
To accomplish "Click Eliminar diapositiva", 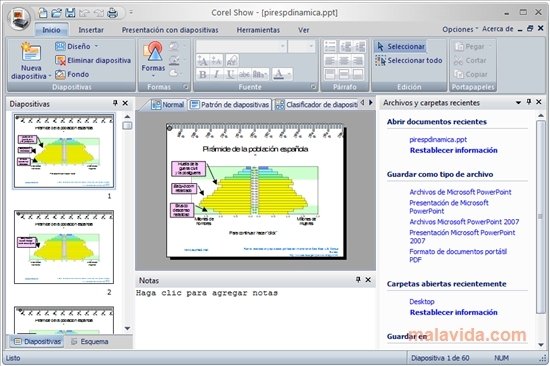I will 93,60.
